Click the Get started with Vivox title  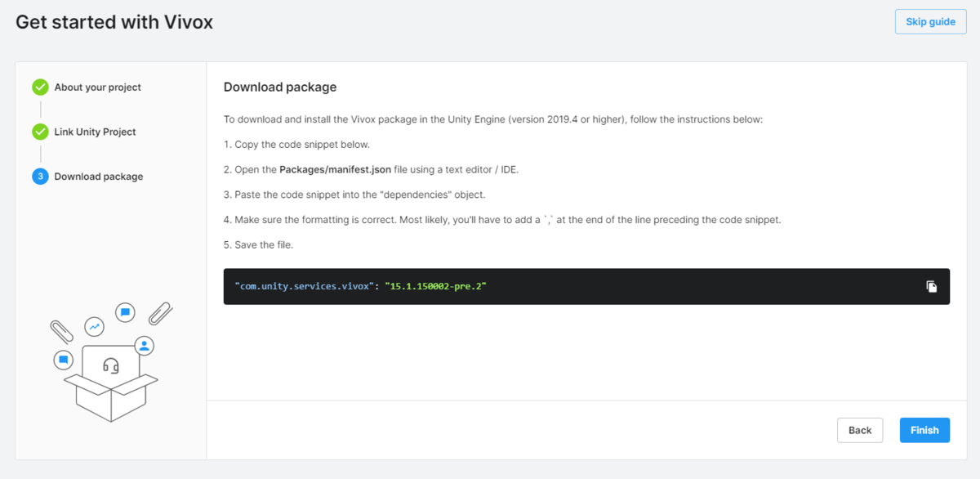[x=114, y=22]
